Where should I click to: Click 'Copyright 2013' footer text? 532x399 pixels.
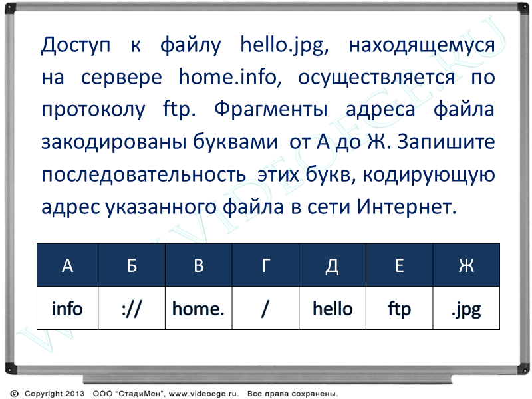point(55,394)
